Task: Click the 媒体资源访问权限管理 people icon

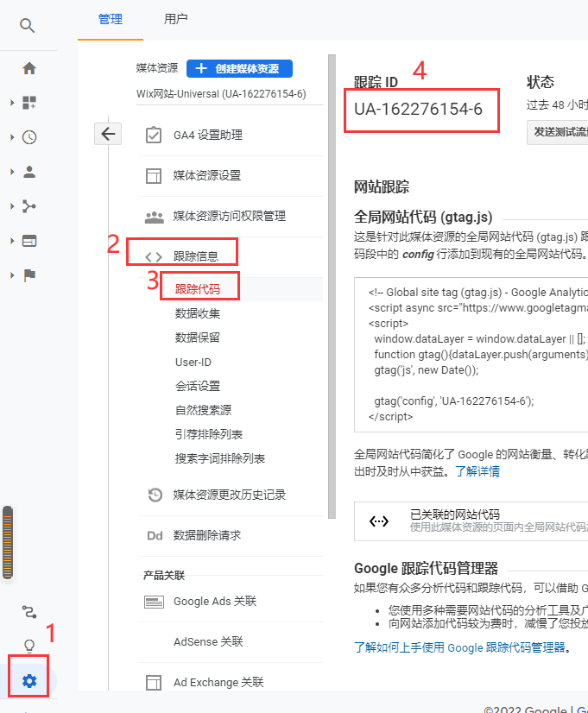Action: pos(155,218)
